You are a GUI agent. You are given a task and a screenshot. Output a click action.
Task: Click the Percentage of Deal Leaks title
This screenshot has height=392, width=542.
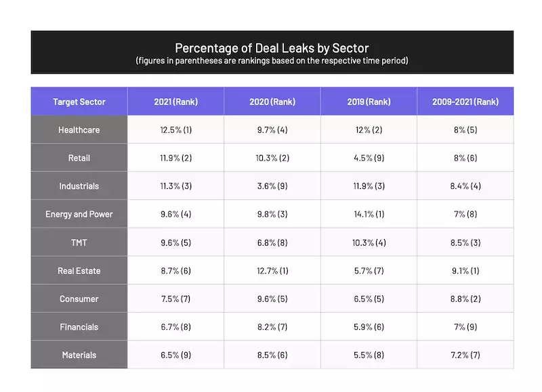pyautogui.click(x=272, y=48)
